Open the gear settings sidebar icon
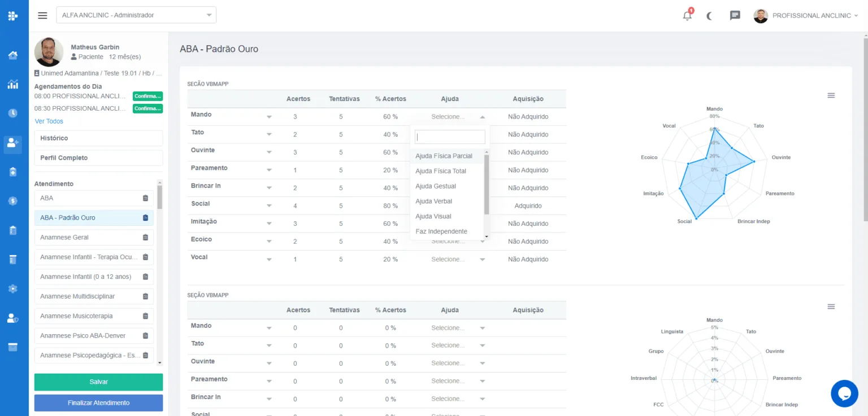Viewport: 868px width, 416px height. click(x=13, y=288)
